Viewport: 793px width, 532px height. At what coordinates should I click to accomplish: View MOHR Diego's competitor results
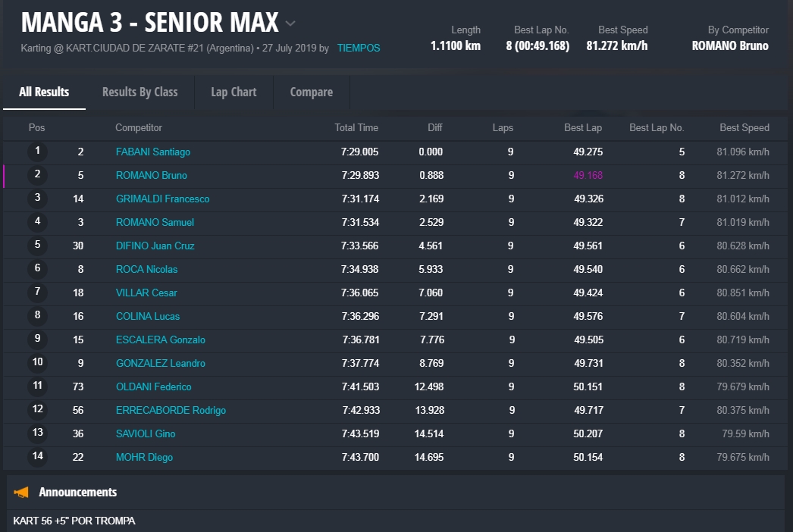[144, 457]
